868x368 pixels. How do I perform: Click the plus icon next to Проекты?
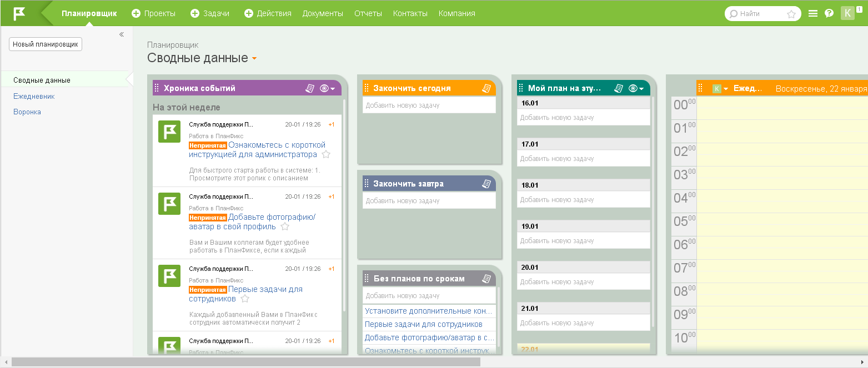pyautogui.click(x=136, y=13)
